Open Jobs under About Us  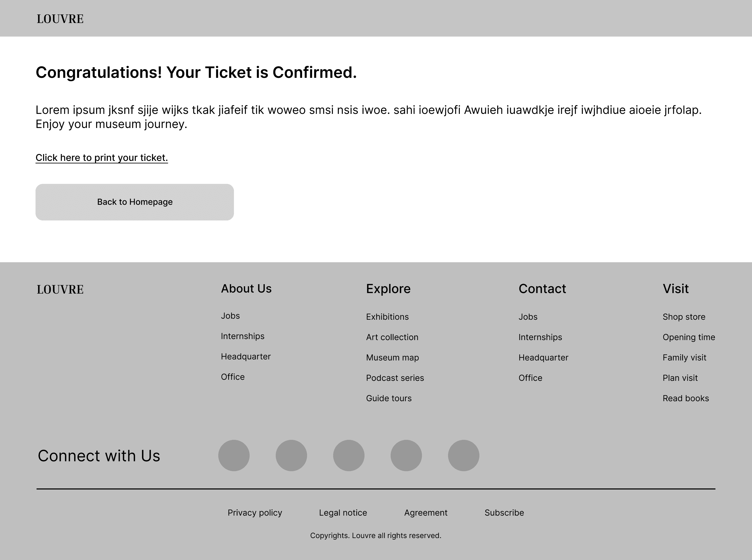231,316
